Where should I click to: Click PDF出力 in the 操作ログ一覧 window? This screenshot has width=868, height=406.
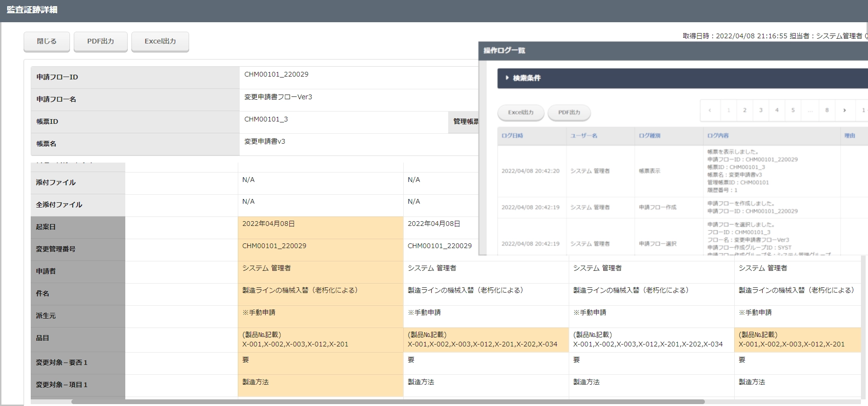[x=569, y=112]
